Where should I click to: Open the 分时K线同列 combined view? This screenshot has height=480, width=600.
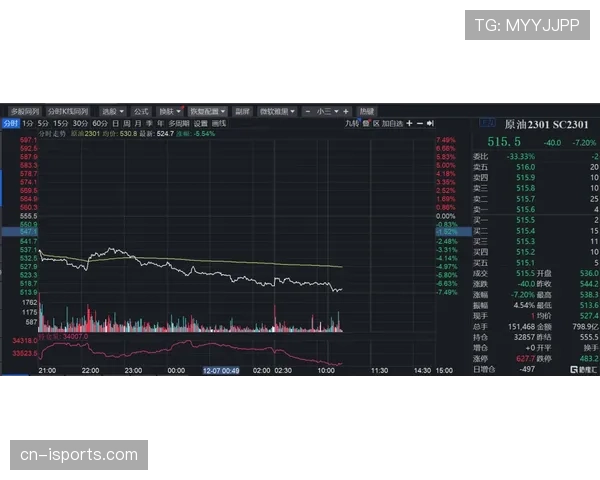[68, 111]
